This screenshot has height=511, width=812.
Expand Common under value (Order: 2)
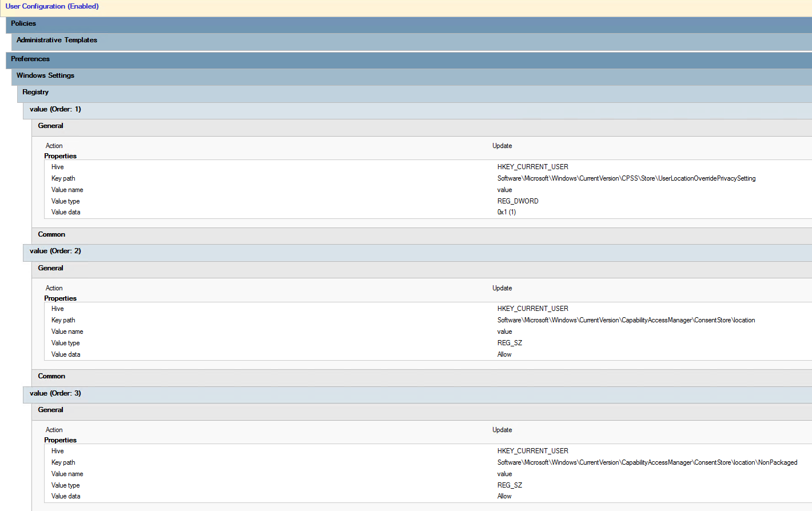[51, 376]
